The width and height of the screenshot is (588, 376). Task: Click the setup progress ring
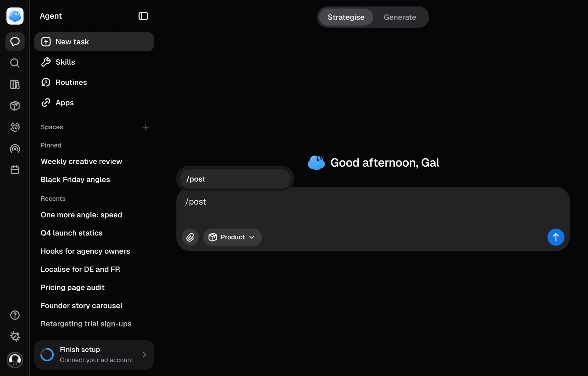47,355
